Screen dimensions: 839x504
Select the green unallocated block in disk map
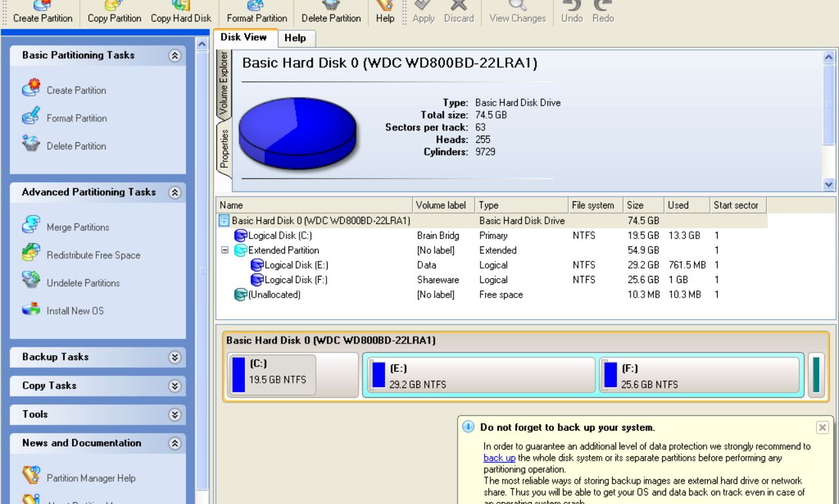(x=816, y=375)
